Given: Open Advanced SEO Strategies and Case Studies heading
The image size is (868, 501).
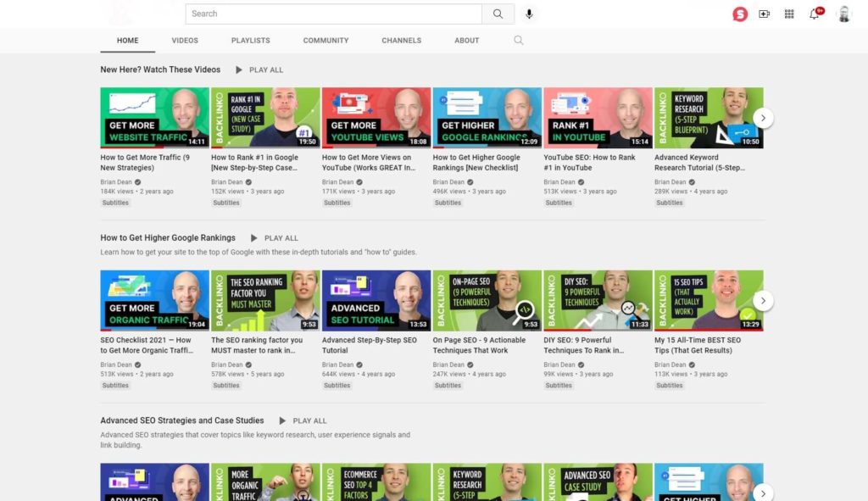Looking at the screenshot, I should [x=182, y=420].
